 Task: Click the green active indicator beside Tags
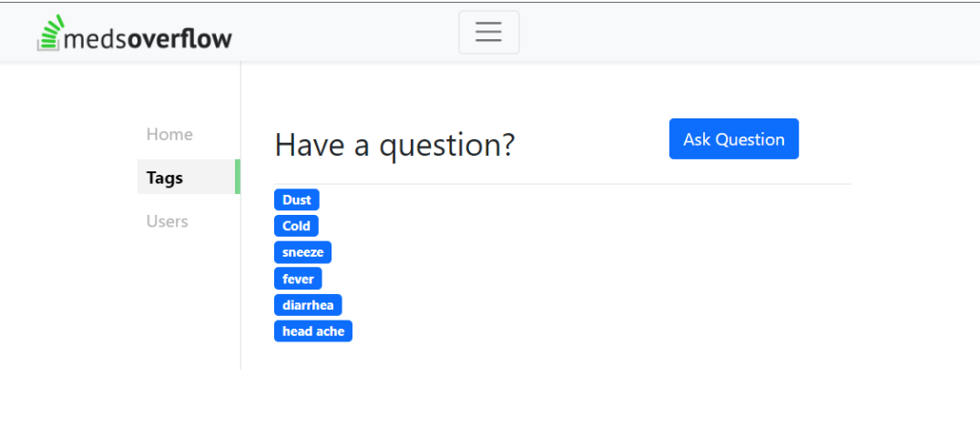238,177
